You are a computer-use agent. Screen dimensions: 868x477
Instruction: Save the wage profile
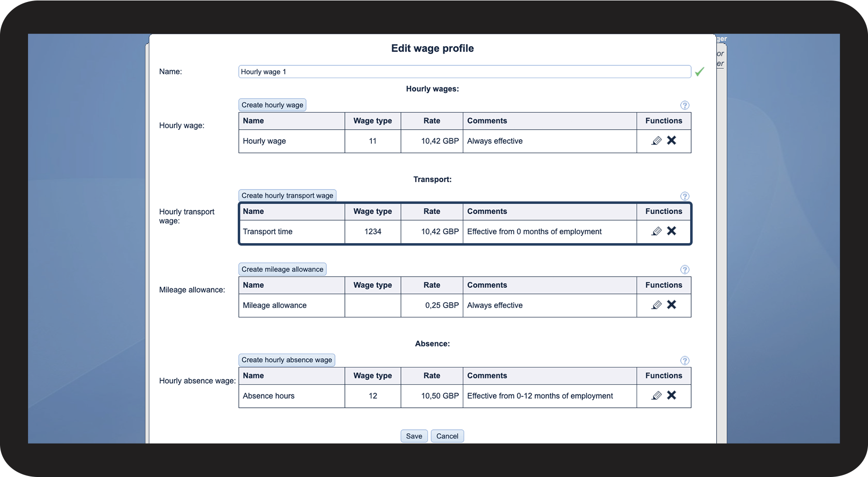point(414,436)
